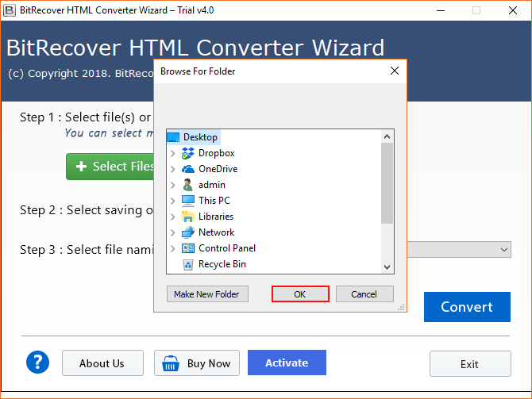Click the This PC monitor icon
532x399 pixels.
coord(188,201)
